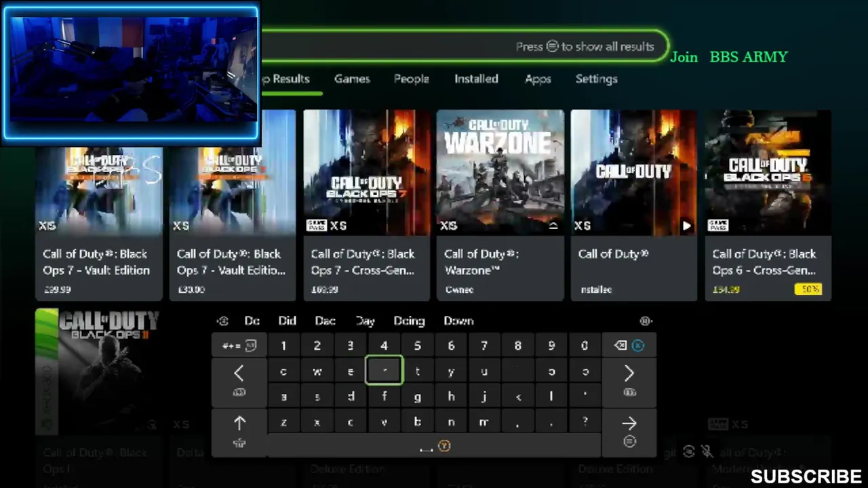This screenshot has height=488, width=868.
Task: Tap the number 7 key
Action: click(484, 346)
